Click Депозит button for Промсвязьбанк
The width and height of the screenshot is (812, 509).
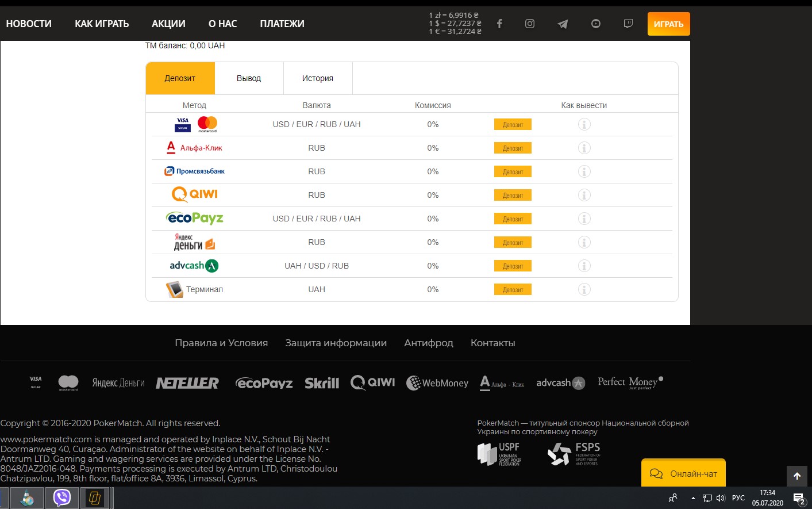[513, 171]
